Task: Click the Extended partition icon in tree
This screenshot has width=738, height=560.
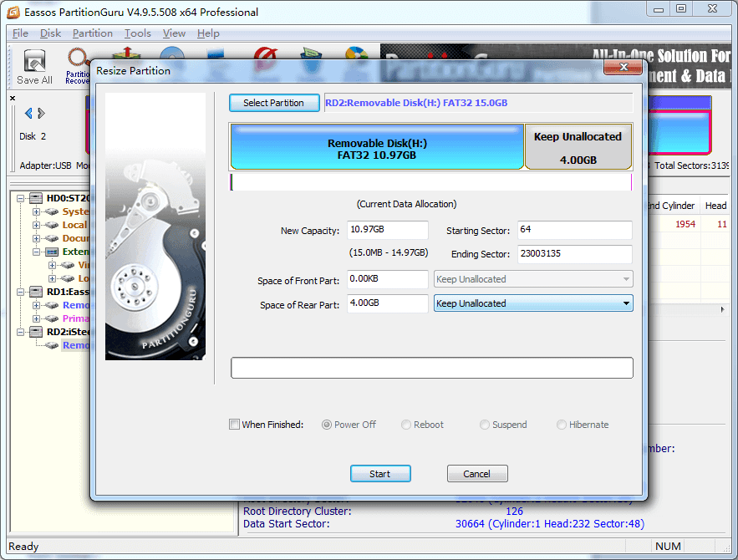Action: [52, 252]
